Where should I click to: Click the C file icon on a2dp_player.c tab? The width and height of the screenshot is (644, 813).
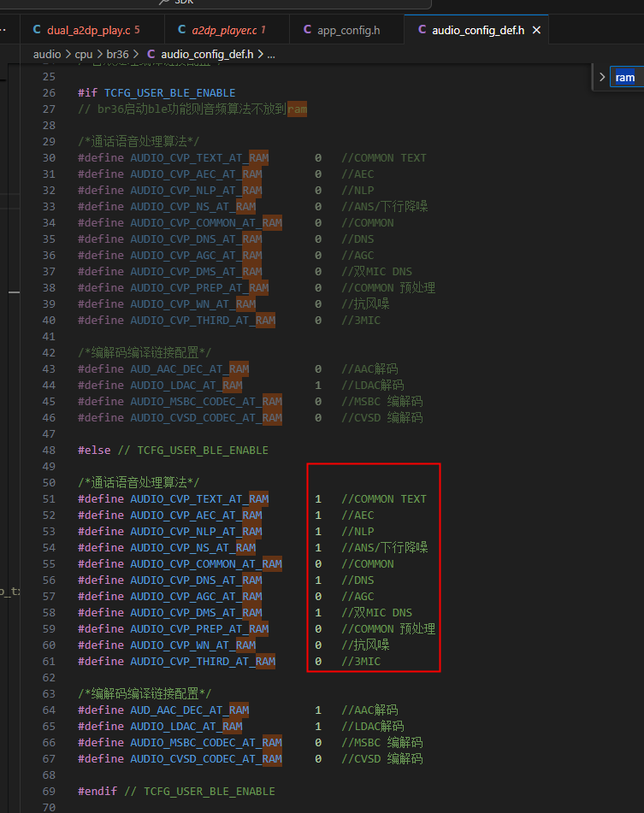point(181,30)
